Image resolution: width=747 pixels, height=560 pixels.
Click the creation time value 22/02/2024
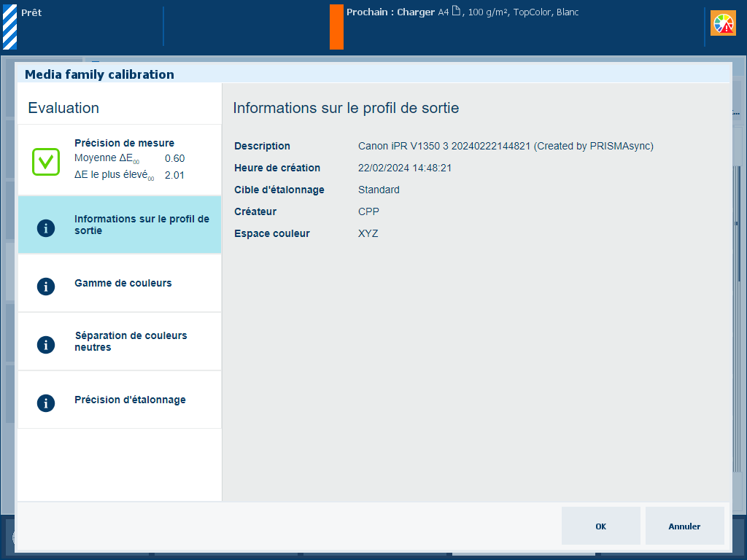coord(404,168)
